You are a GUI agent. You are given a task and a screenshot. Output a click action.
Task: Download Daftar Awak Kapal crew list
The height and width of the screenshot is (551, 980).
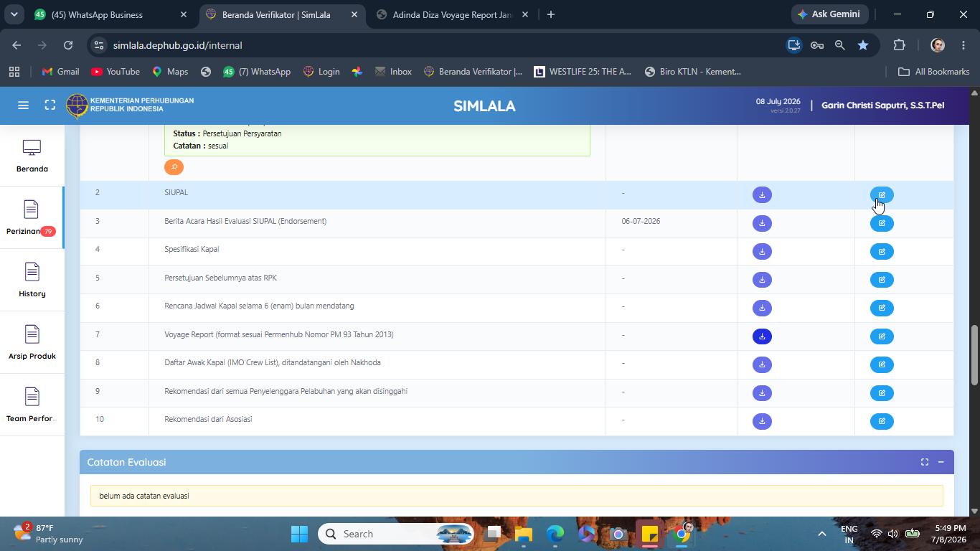coord(762,364)
